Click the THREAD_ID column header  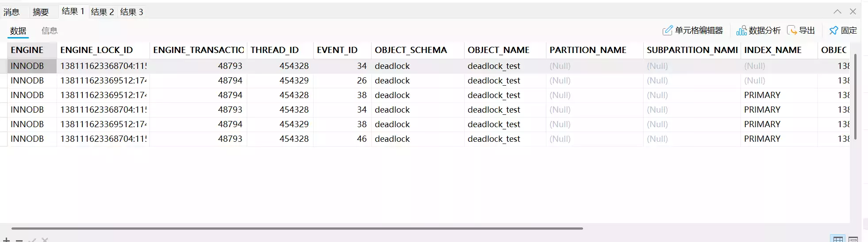pyautogui.click(x=275, y=50)
